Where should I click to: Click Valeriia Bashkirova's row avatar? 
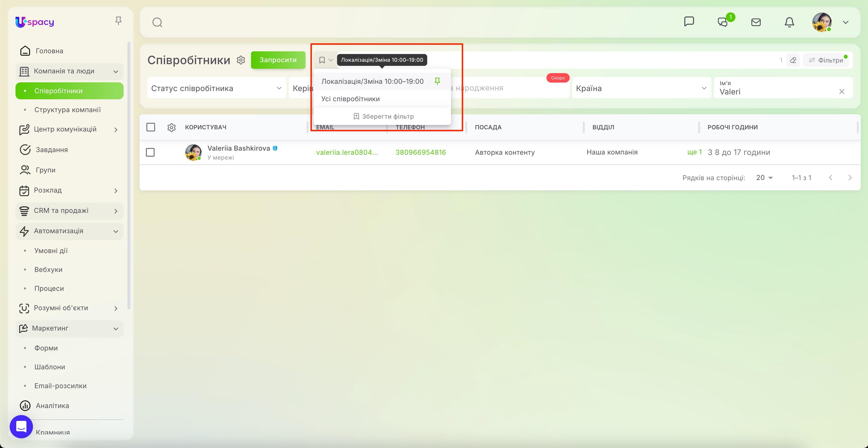pos(193,152)
